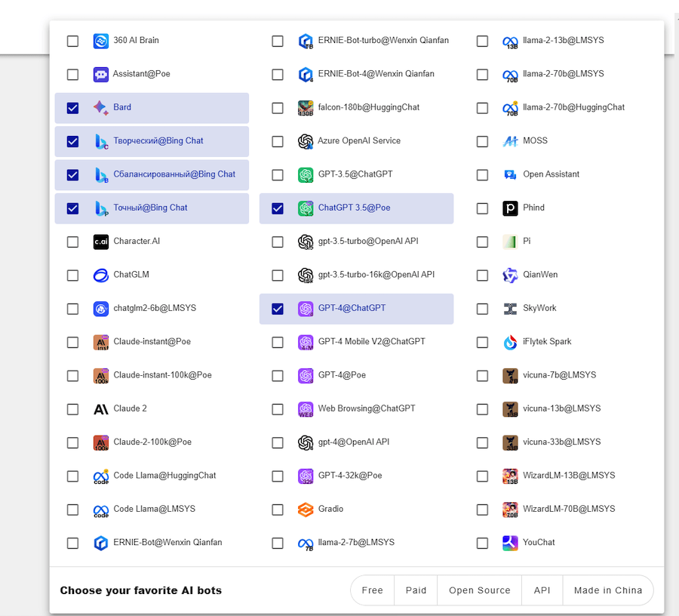Click the Bard sparkle icon

pos(101,108)
